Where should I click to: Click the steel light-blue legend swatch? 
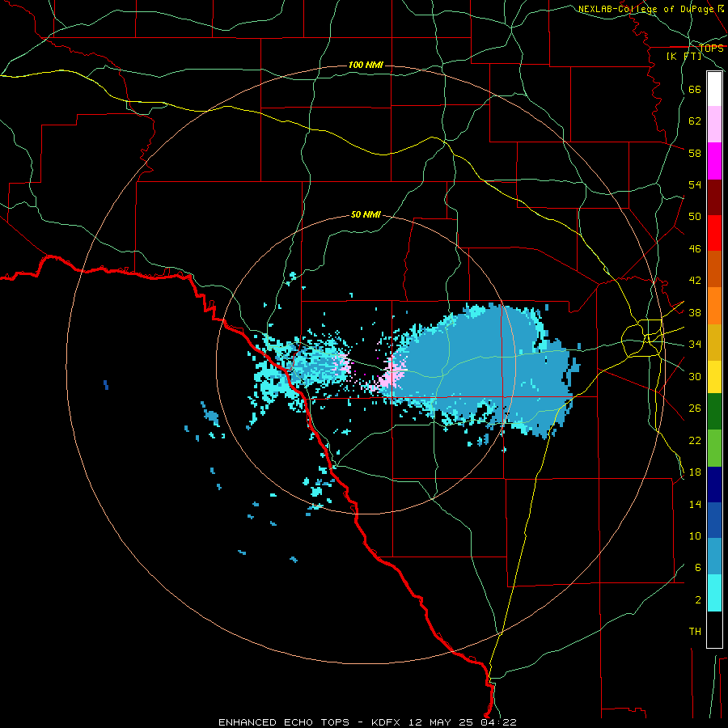(714, 557)
